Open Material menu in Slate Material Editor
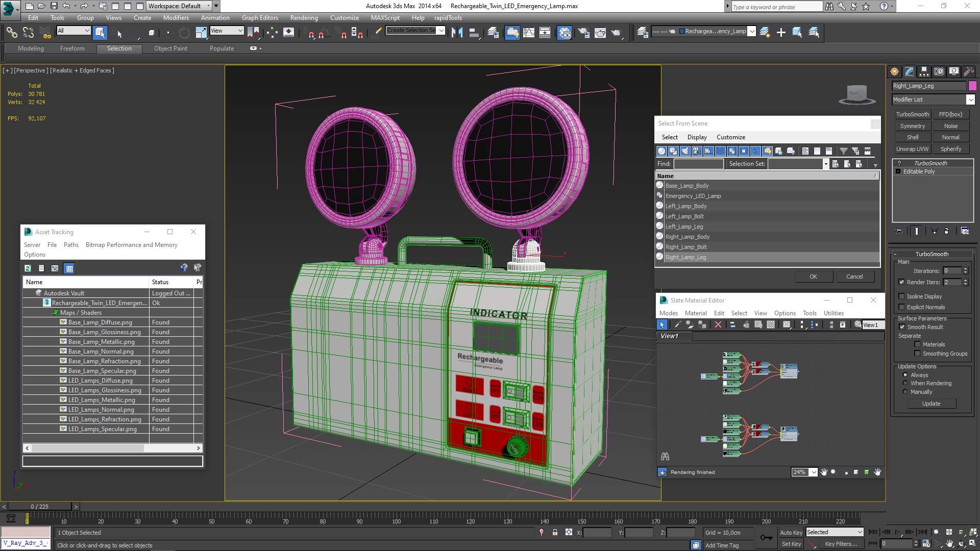 pos(696,313)
